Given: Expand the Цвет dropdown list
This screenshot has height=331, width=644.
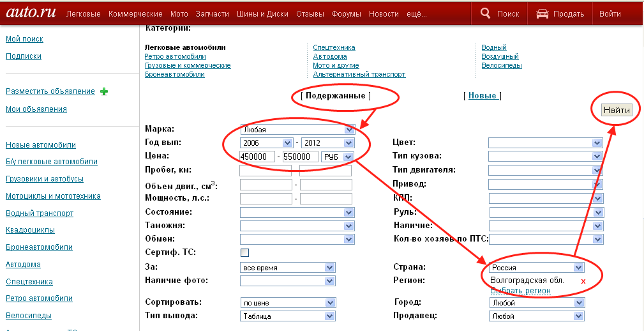Looking at the screenshot, I should pos(546,142).
